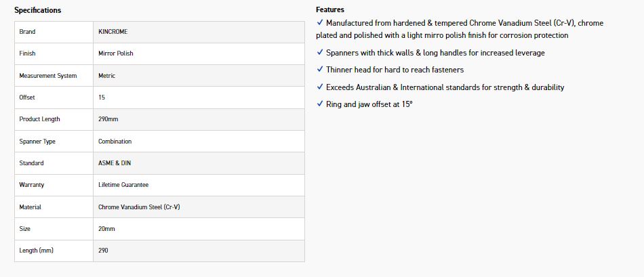Click the Features heading
The height and width of the screenshot is (277, 644).
pos(330,9)
